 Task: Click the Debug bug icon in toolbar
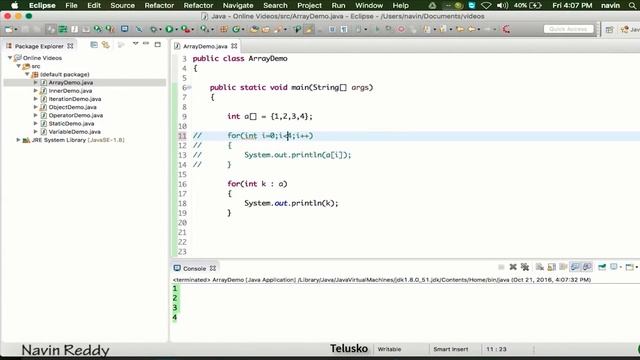point(153,29)
